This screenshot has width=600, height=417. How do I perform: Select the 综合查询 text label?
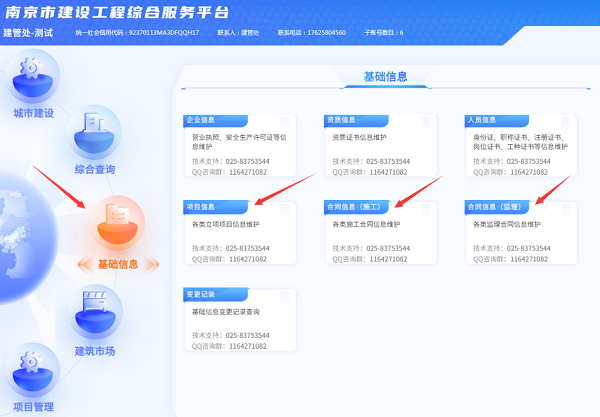pos(95,169)
